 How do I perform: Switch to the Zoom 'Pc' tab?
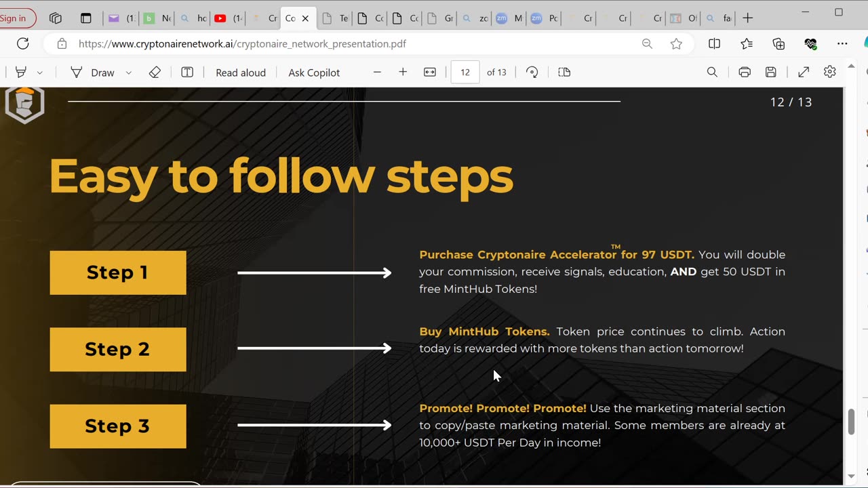(545, 18)
